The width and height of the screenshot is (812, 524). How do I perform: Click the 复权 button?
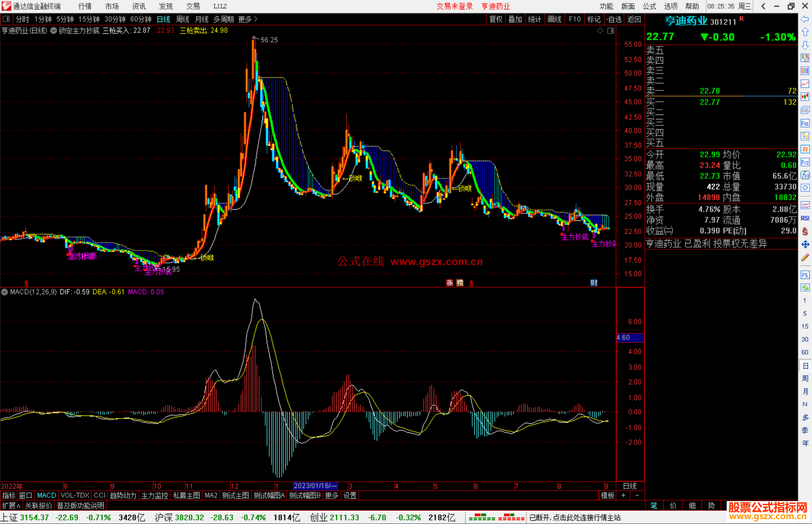click(495, 19)
